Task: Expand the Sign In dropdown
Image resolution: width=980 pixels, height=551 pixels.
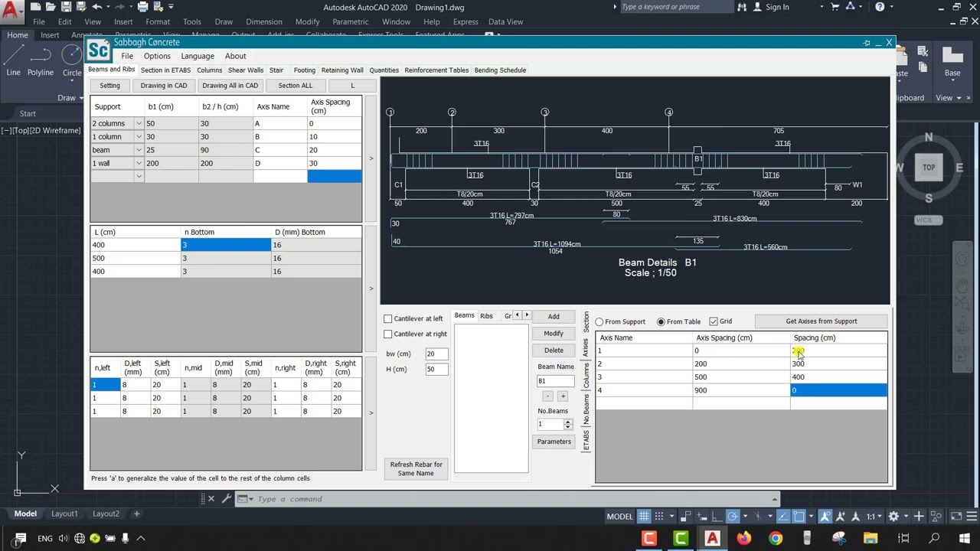Action: pyautogui.click(x=822, y=7)
